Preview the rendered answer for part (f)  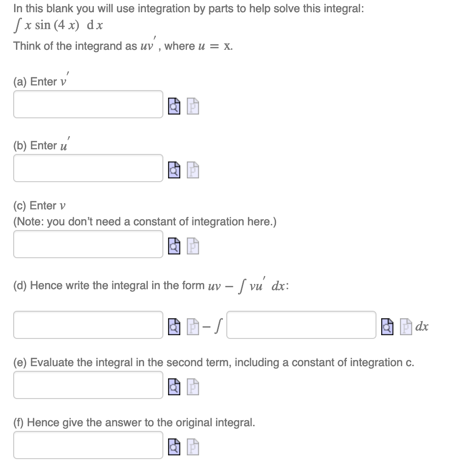[174, 447]
